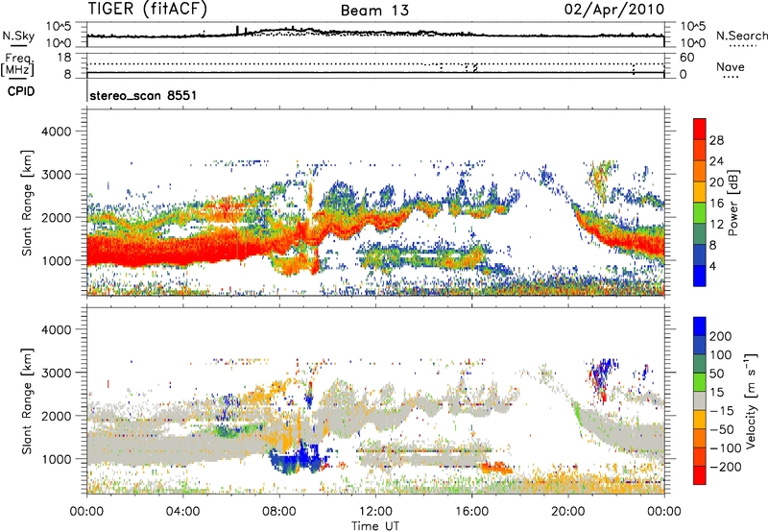Click the '200' label on Velocity colorbar
The height and width of the screenshot is (532, 768).
pos(721,336)
